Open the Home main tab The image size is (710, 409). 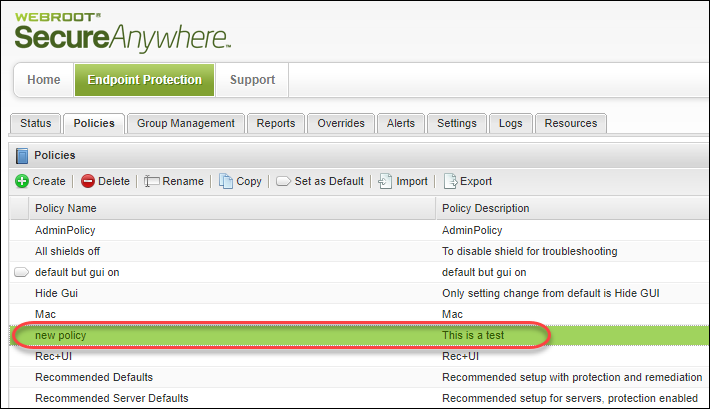point(44,80)
